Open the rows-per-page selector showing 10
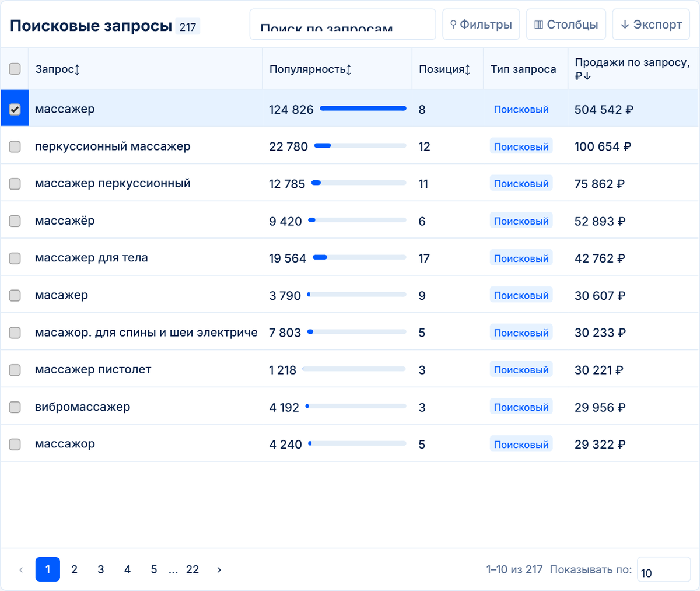 click(x=664, y=569)
